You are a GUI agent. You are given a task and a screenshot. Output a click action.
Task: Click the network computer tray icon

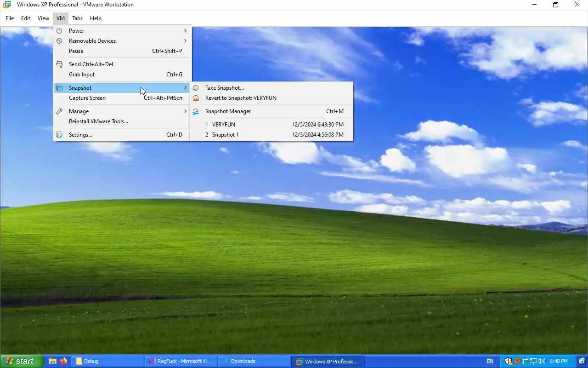pyautogui.click(x=533, y=361)
